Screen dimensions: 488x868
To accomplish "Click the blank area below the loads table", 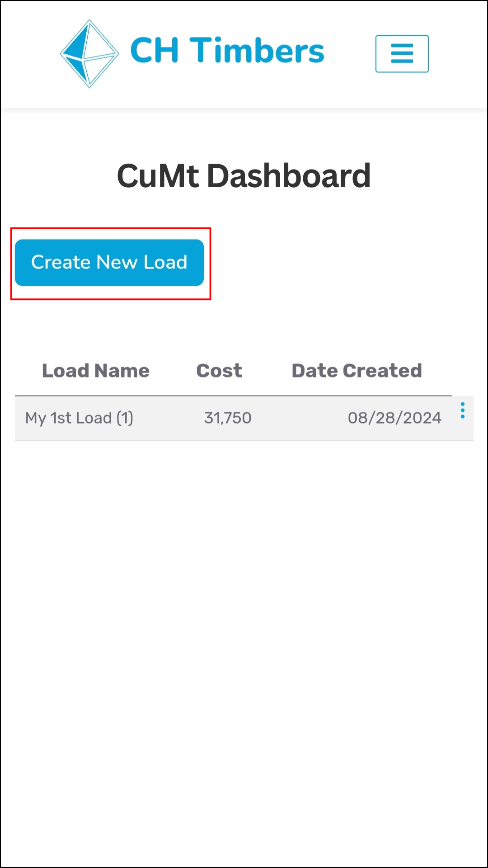I will [x=244, y=633].
